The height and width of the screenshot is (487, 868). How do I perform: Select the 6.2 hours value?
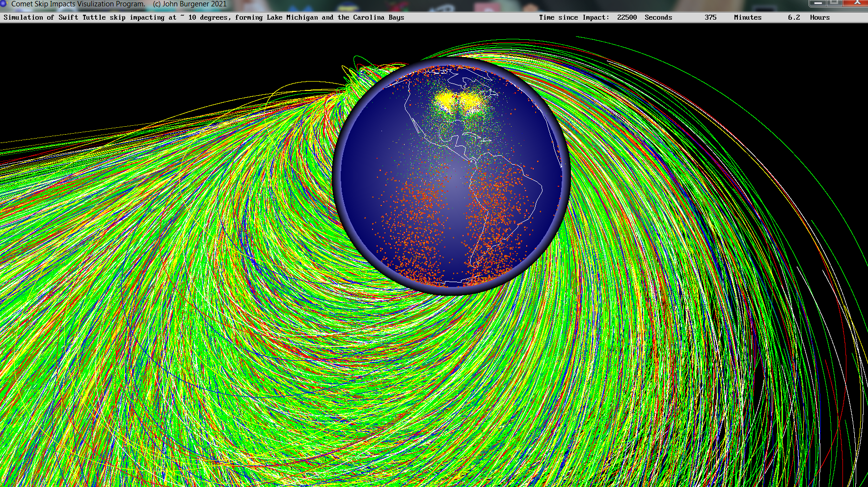[793, 17]
